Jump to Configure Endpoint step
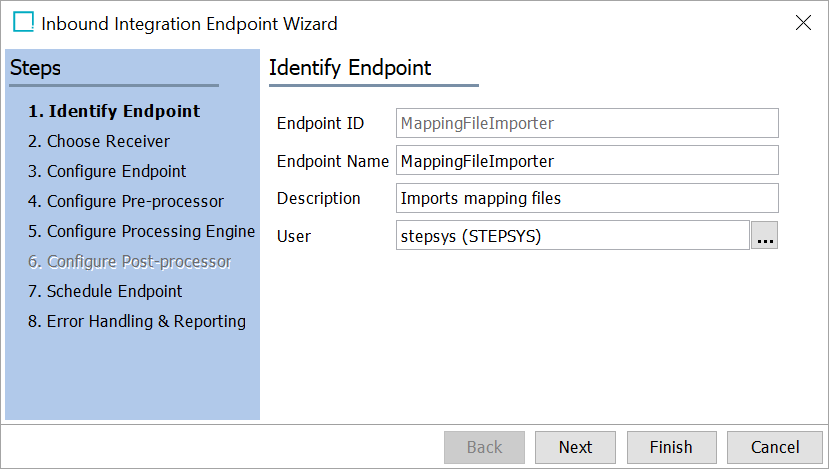Image resolution: width=829 pixels, height=469 pixels. click(x=107, y=171)
